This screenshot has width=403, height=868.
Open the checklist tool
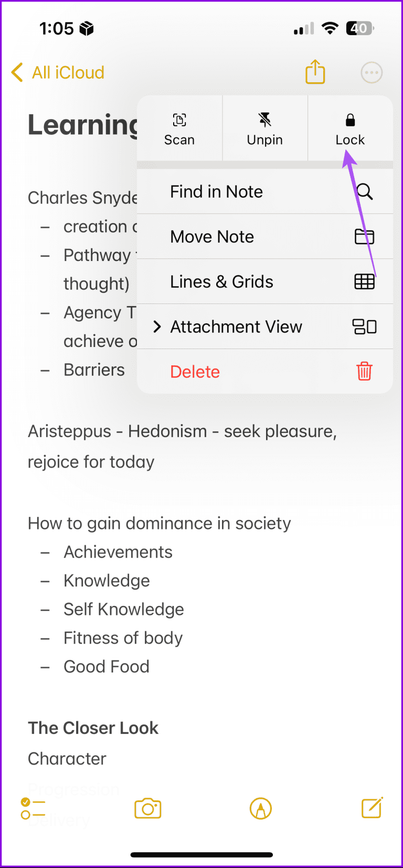33,808
